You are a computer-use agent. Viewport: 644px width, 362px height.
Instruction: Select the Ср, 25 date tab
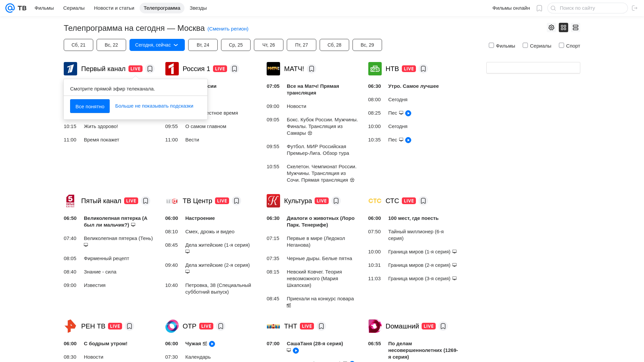(x=236, y=45)
